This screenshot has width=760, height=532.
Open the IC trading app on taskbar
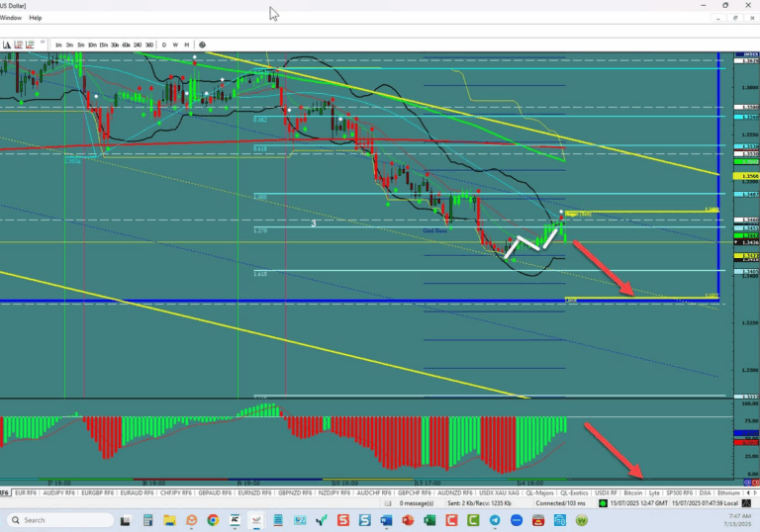pyautogui.click(x=236, y=521)
